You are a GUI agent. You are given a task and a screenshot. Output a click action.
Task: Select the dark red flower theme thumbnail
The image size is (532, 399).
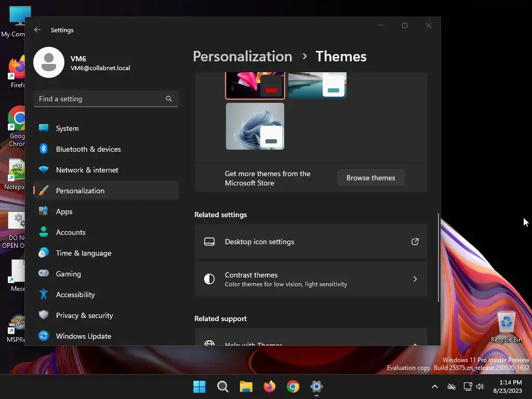coord(255,86)
